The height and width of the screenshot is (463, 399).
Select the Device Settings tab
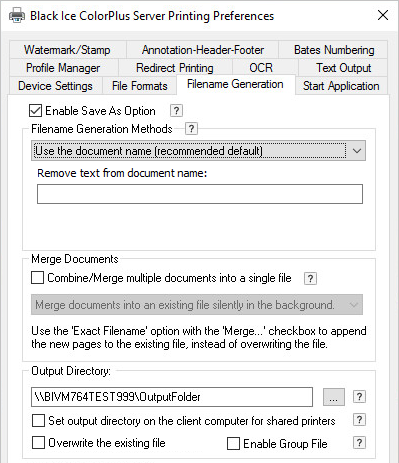point(55,86)
